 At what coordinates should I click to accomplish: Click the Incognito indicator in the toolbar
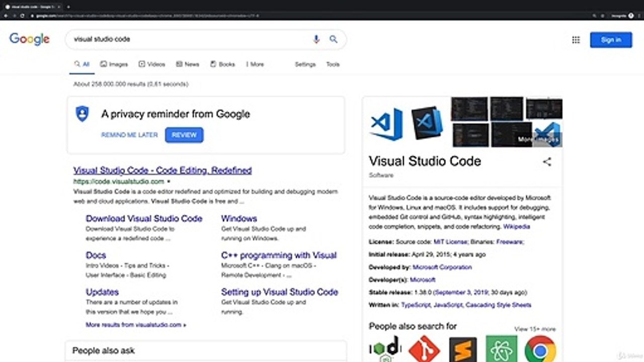[622, 16]
